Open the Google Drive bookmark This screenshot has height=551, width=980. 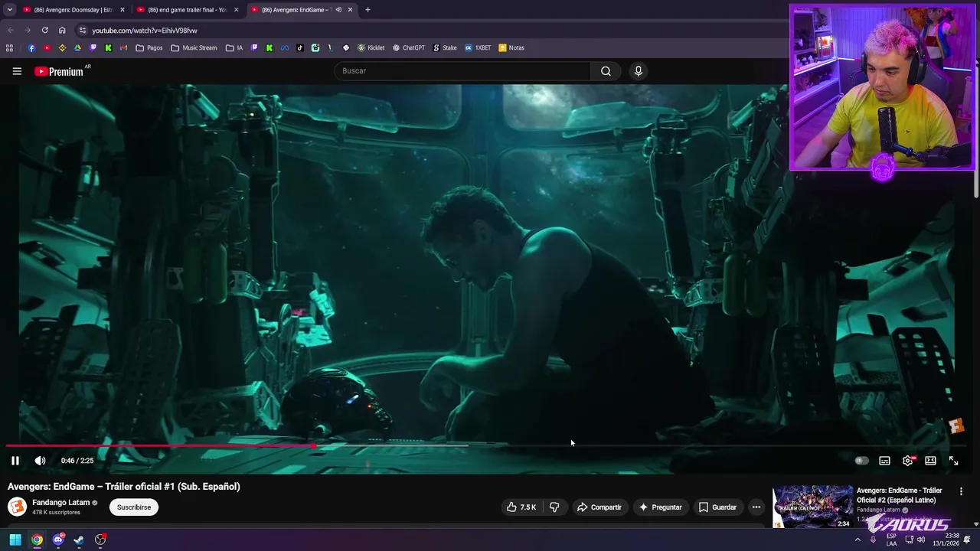tap(77, 47)
